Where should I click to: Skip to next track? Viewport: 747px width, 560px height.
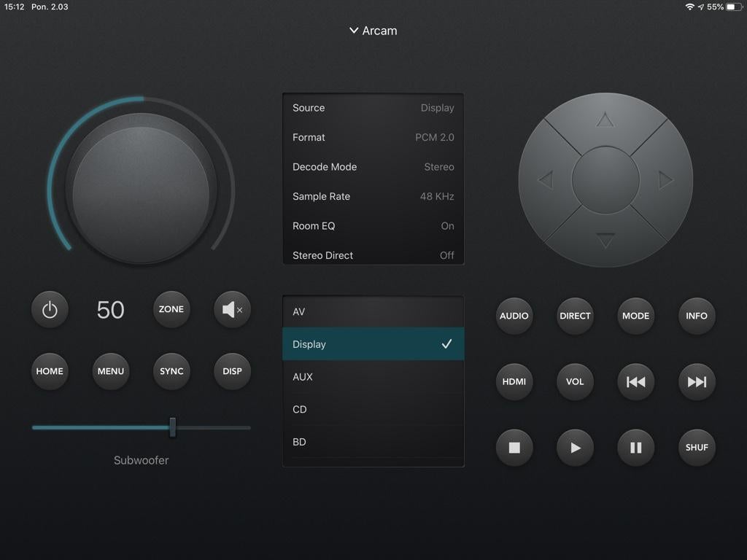pos(697,381)
